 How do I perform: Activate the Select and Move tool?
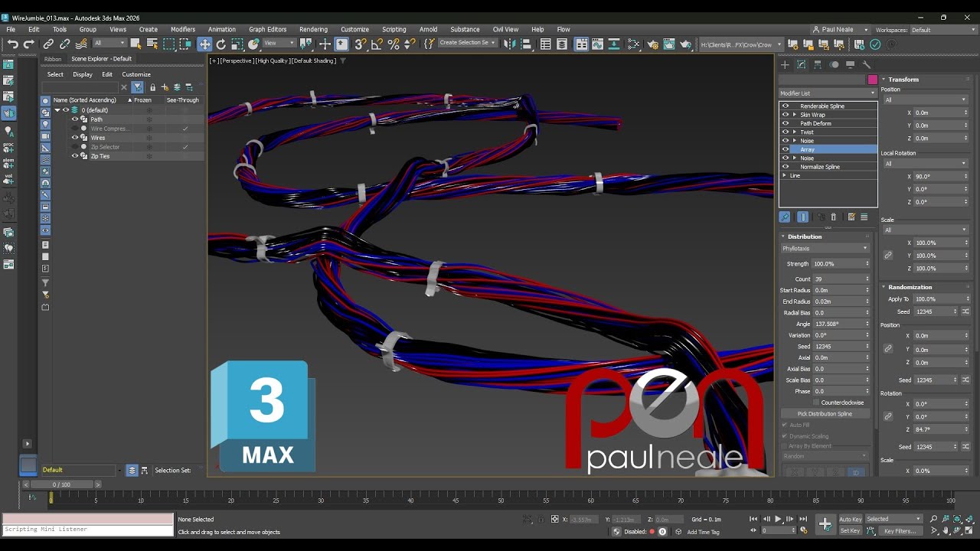point(204,44)
